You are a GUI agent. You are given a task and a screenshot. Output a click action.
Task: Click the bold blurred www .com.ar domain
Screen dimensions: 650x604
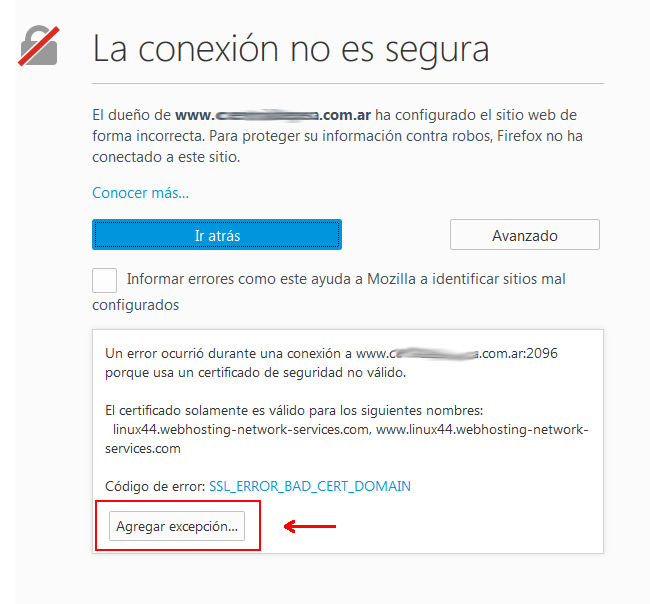273,115
